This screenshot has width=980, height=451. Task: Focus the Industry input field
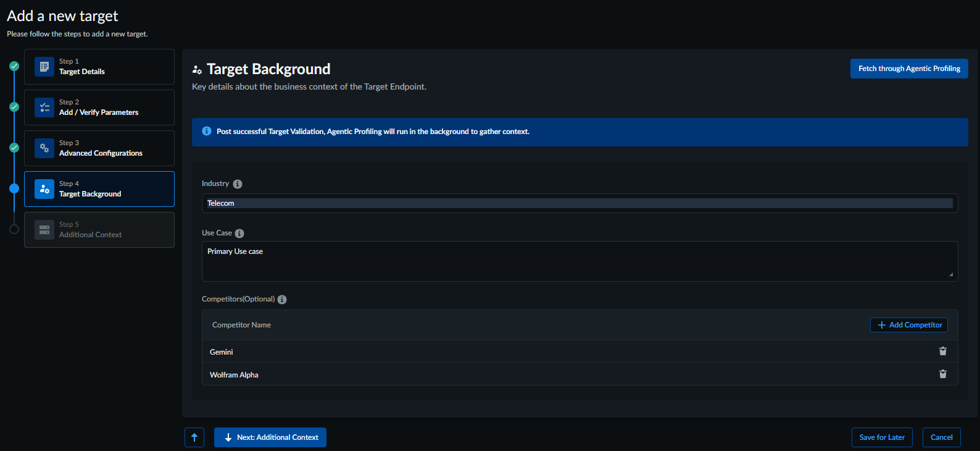coord(579,203)
